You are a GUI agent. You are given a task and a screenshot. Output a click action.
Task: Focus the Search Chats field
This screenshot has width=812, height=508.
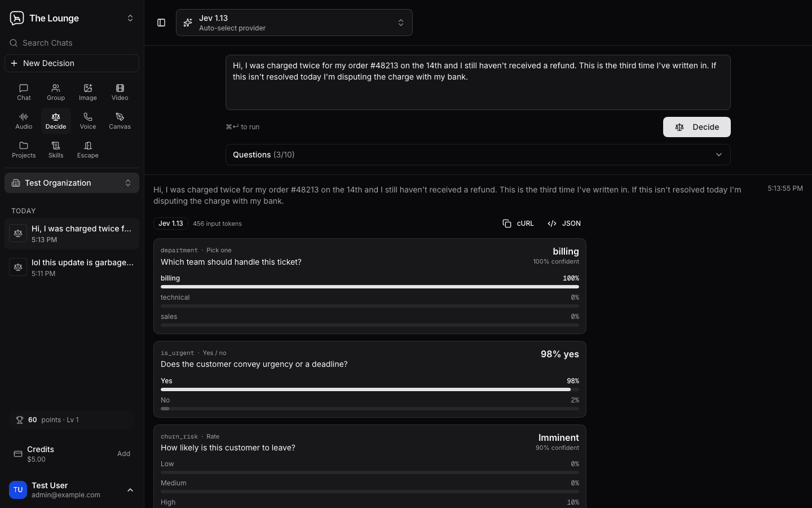click(x=72, y=43)
